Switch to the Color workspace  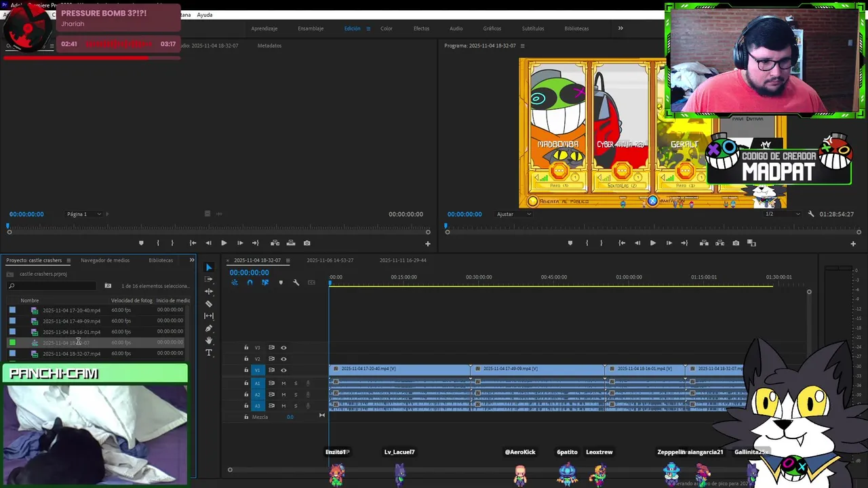[387, 28]
